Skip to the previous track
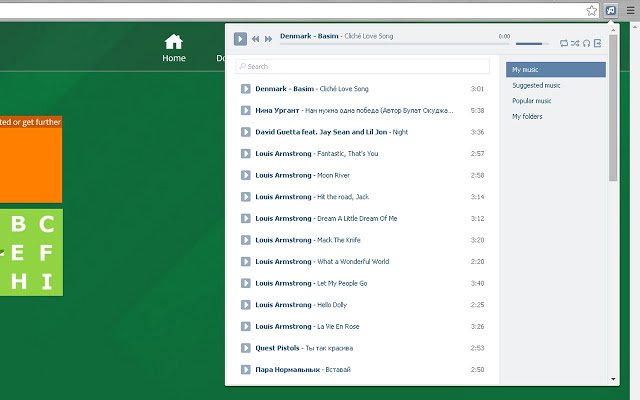Viewport: 640px width, 400px height. (x=256, y=39)
